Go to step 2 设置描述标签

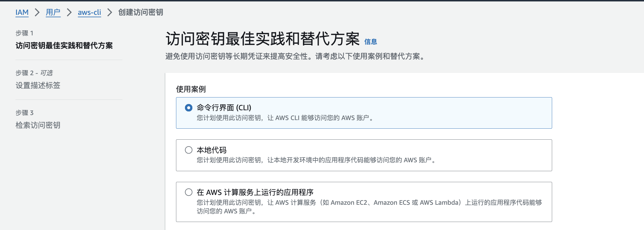pyautogui.click(x=38, y=86)
